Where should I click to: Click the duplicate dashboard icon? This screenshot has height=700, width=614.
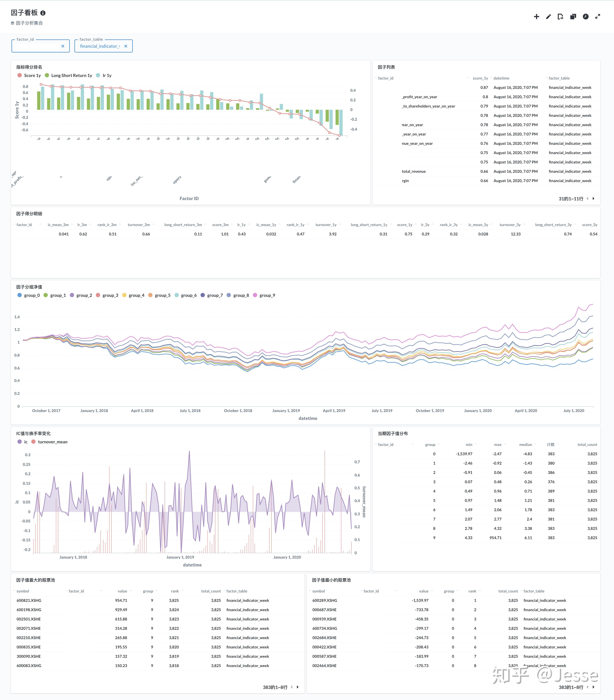573,16
